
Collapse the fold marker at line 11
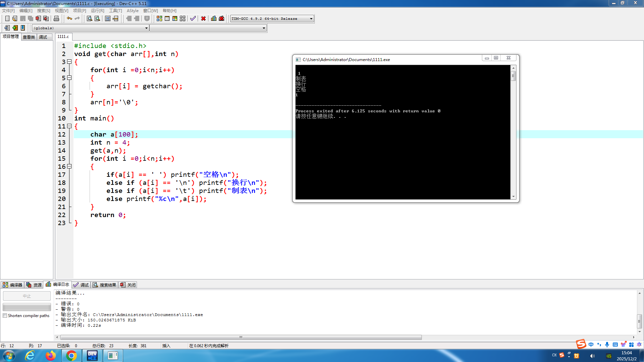coord(69,126)
